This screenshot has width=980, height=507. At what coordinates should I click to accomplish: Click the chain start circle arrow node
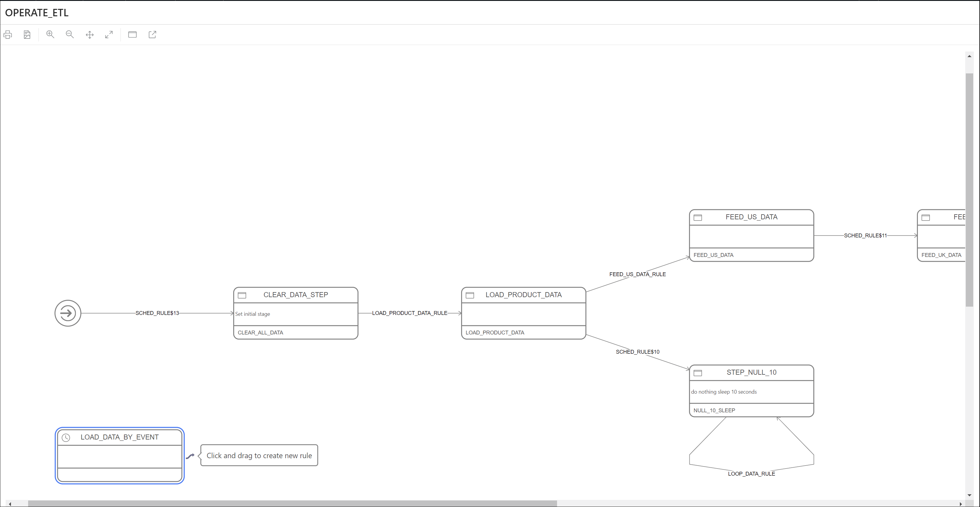tap(68, 313)
